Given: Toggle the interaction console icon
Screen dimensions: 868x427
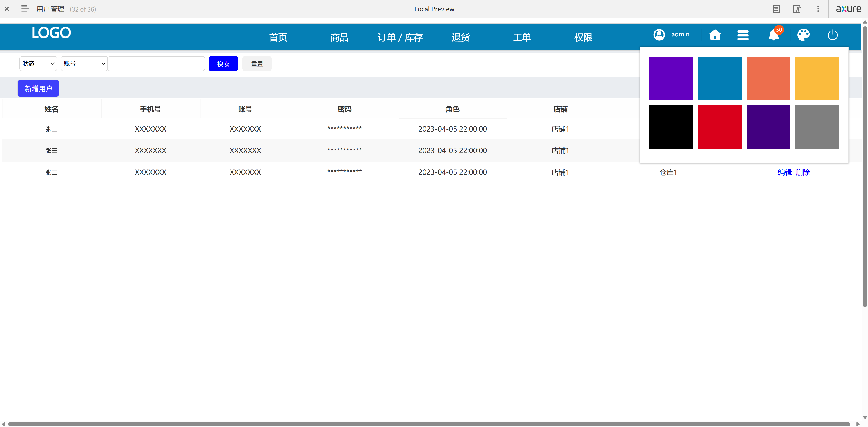Looking at the screenshot, I should (797, 9).
